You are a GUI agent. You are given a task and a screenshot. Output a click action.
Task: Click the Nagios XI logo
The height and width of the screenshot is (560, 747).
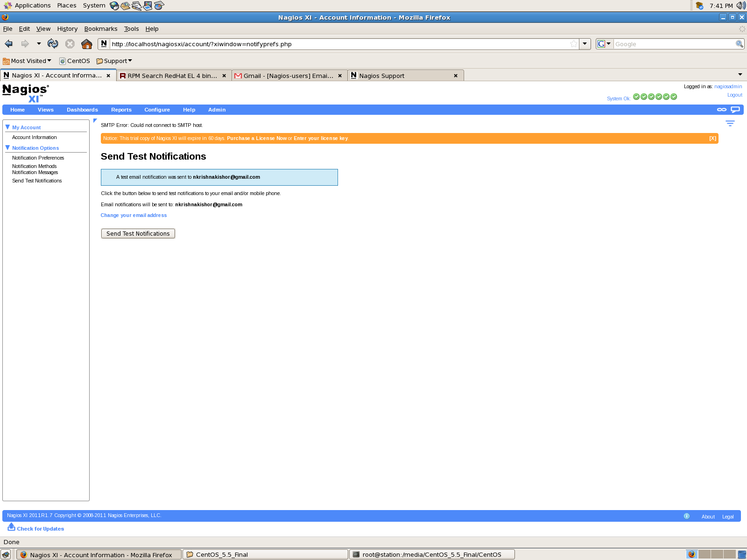point(26,93)
